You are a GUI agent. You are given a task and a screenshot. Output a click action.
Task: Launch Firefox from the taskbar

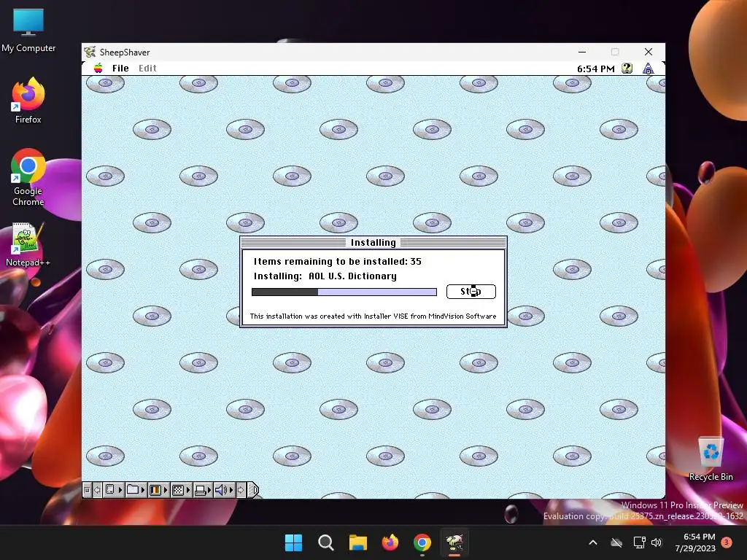(x=390, y=542)
